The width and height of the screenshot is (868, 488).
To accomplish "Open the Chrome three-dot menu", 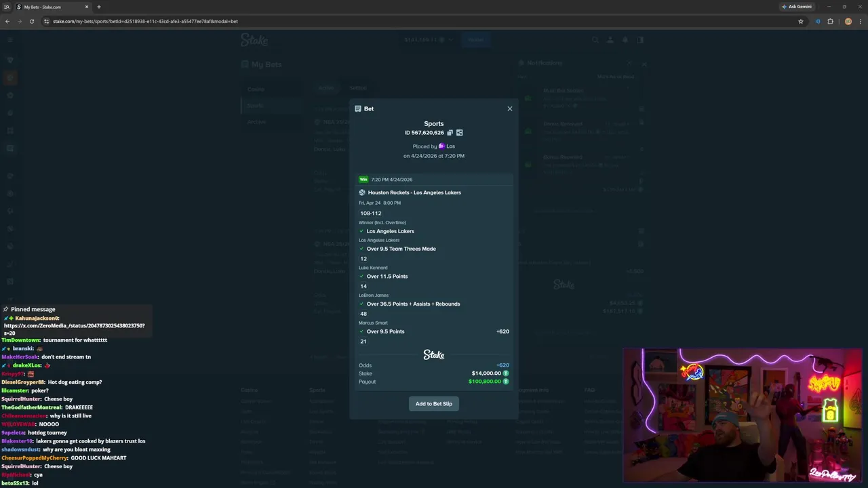I will (861, 21).
